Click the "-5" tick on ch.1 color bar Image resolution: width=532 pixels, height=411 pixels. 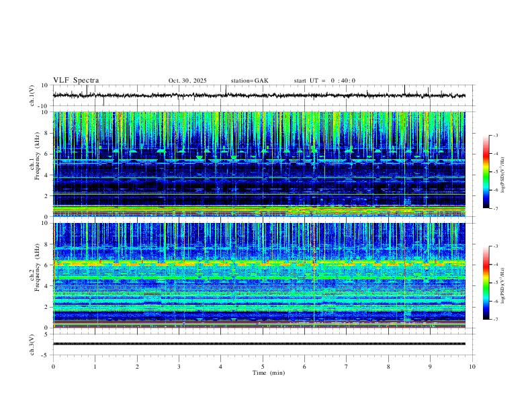pyautogui.click(x=496, y=172)
